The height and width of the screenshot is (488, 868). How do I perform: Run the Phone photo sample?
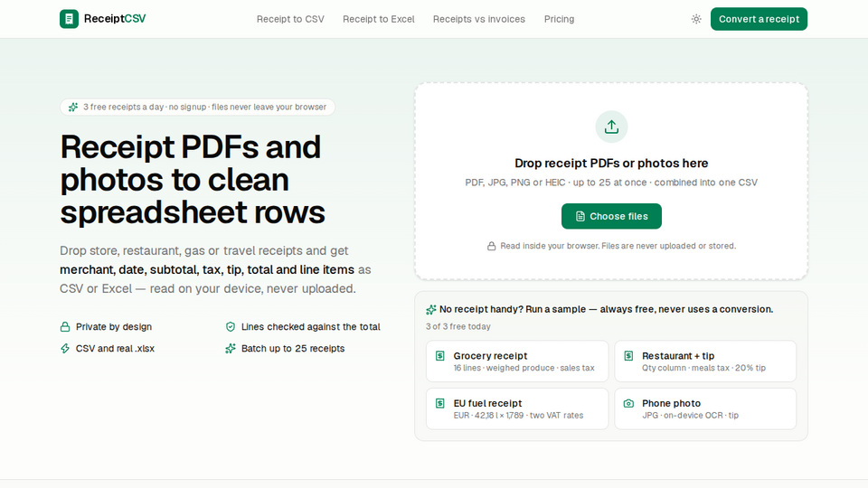click(x=705, y=408)
